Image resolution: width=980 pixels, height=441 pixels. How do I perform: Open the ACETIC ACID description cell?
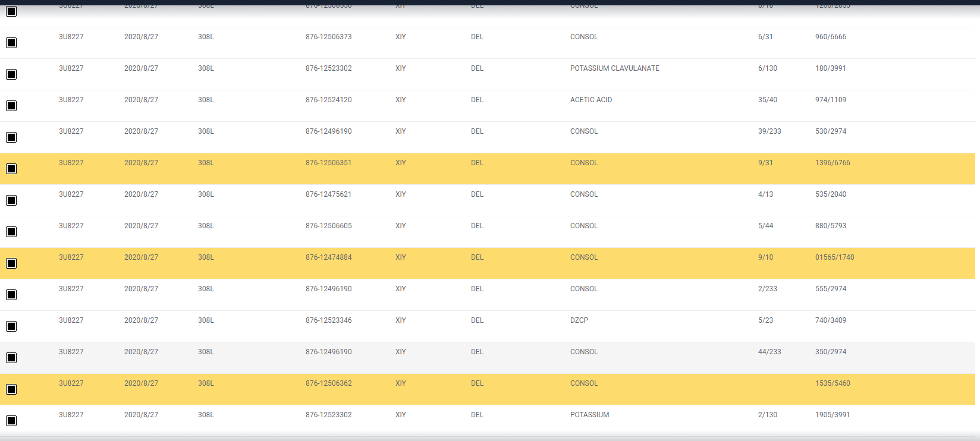coord(590,100)
